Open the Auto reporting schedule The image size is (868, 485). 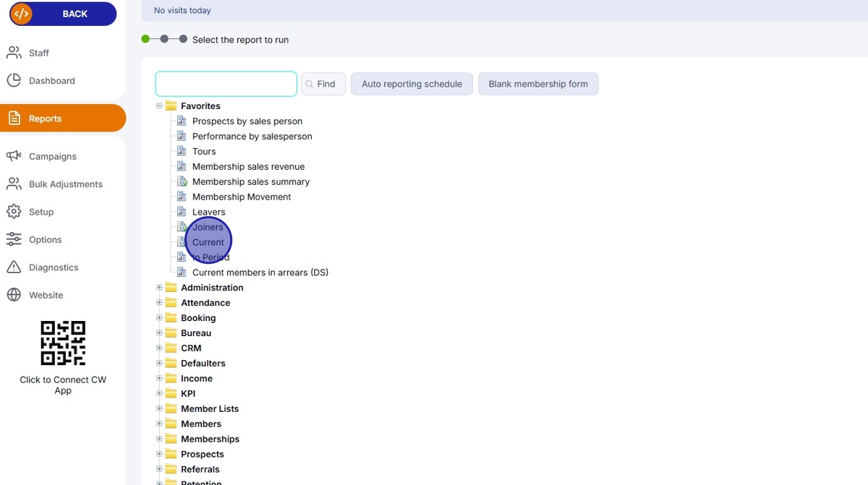tap(412, 84)
